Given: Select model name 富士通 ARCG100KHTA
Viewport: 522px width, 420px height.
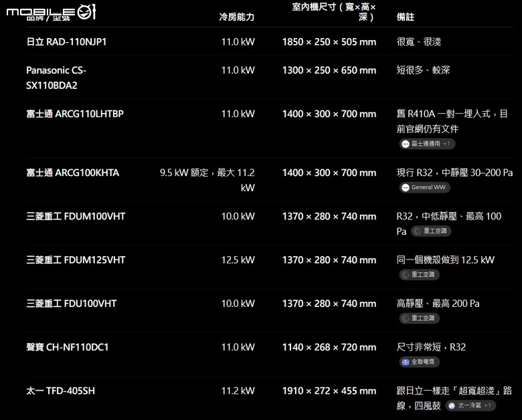Looking at the screenshot, I should [x=72, y=173].
